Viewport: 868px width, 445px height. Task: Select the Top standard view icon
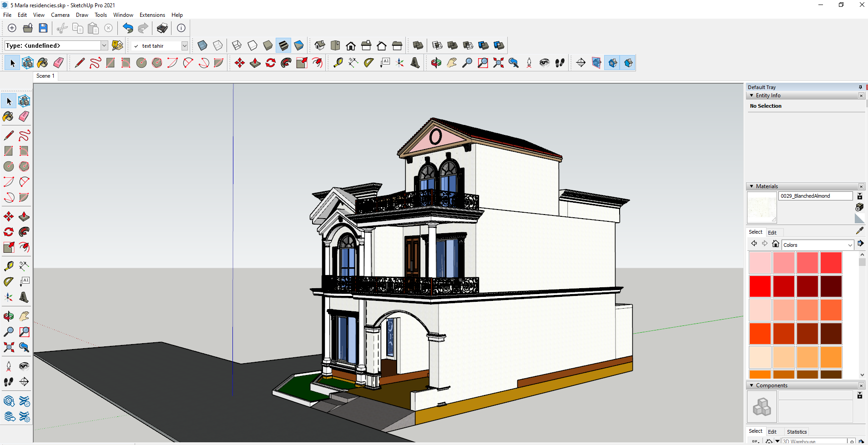pos(335,45)
